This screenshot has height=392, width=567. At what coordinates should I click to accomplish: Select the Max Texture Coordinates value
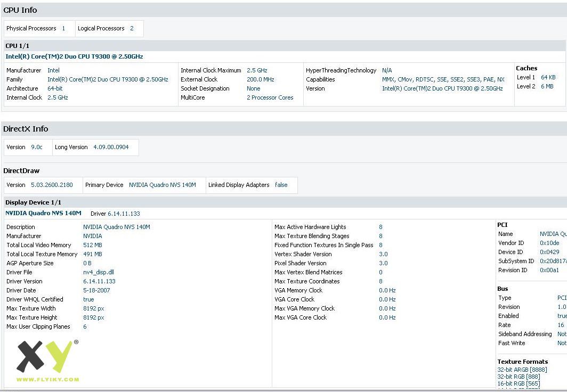point(381,281)
